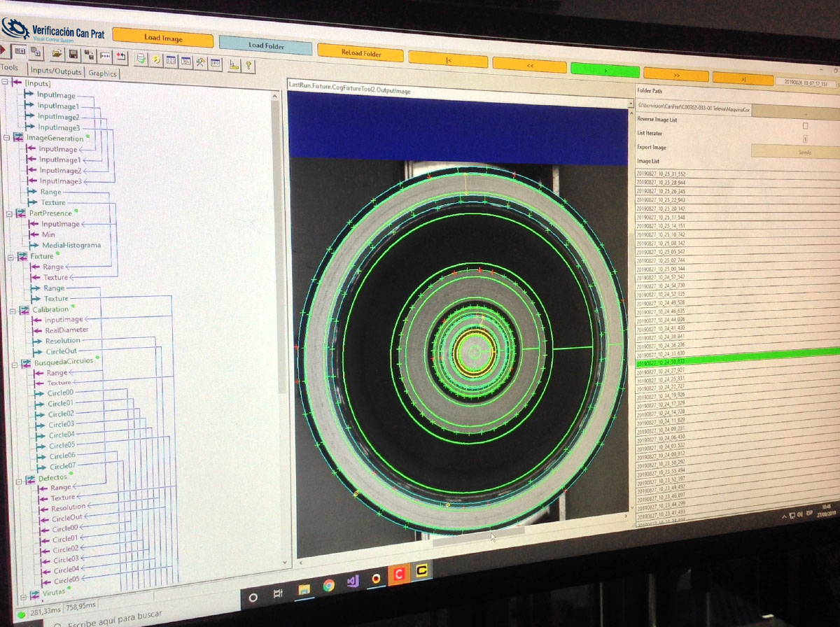Click the List Iterator value field
This screenshot has height=627, width=840.
[x=805, y=139]
